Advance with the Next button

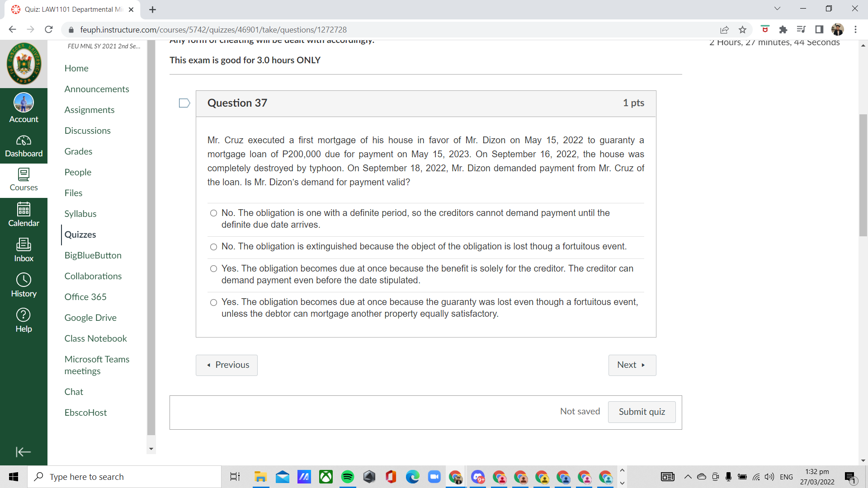coord(632,365)
